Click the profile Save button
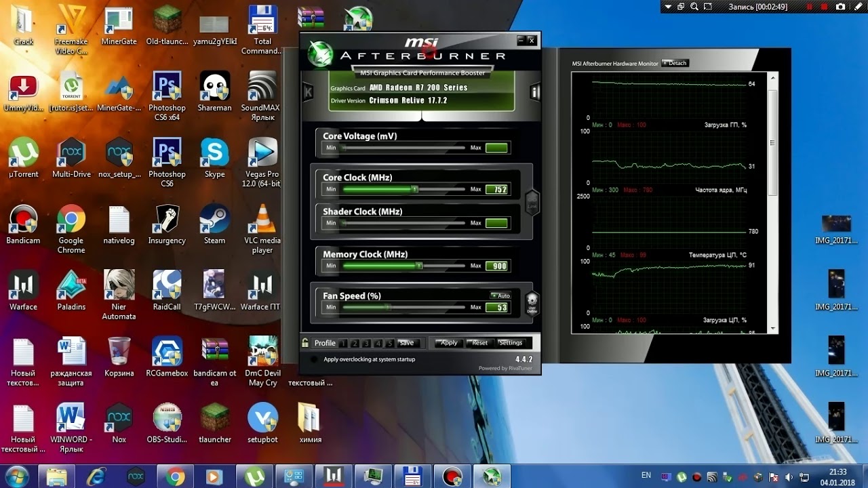The height and width of the screenshot is (488, 868). coord(407,343)
